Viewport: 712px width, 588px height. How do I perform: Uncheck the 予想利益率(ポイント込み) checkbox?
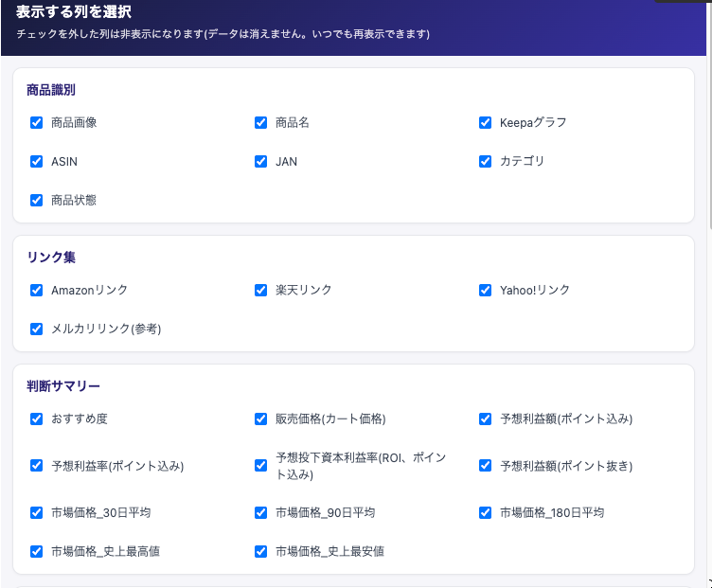(36, 466)
